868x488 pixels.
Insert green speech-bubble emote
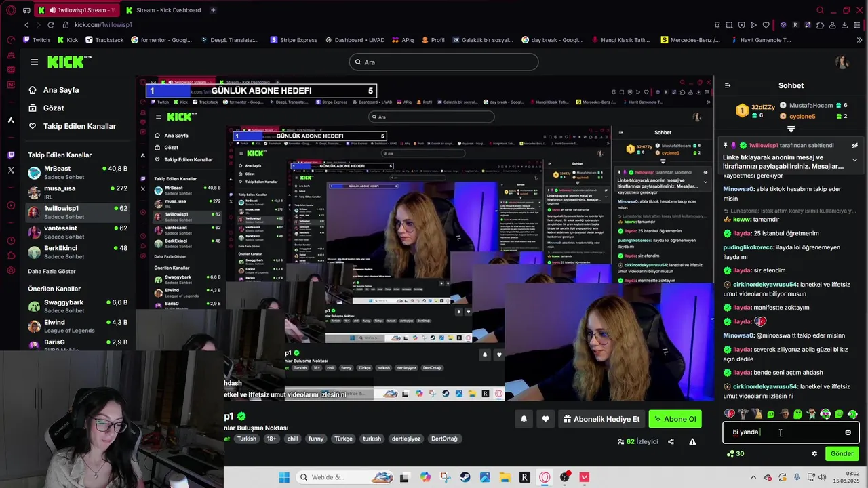(x=839, y=413)
